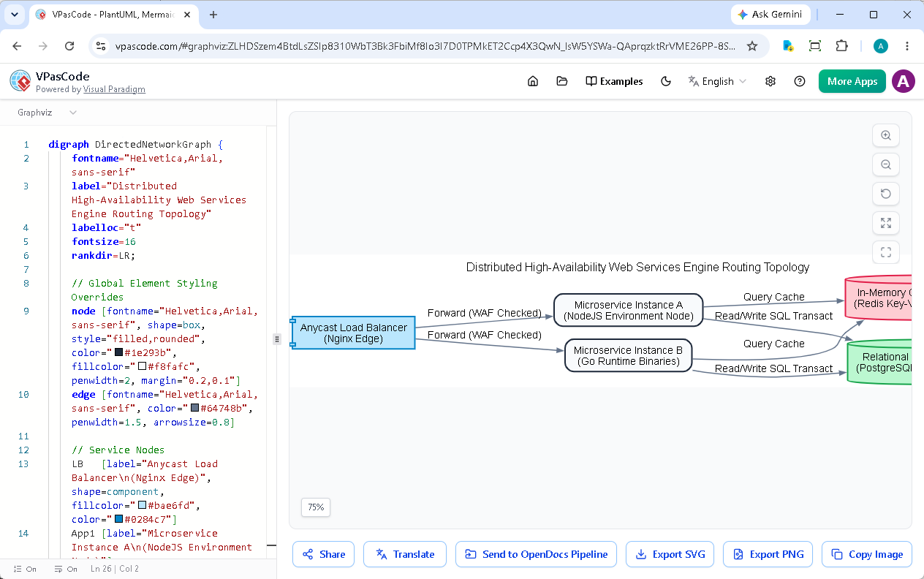Click the Ln 26 Col 2 cursor position
Screen dimensions: 924x579
tap(115, 569)
